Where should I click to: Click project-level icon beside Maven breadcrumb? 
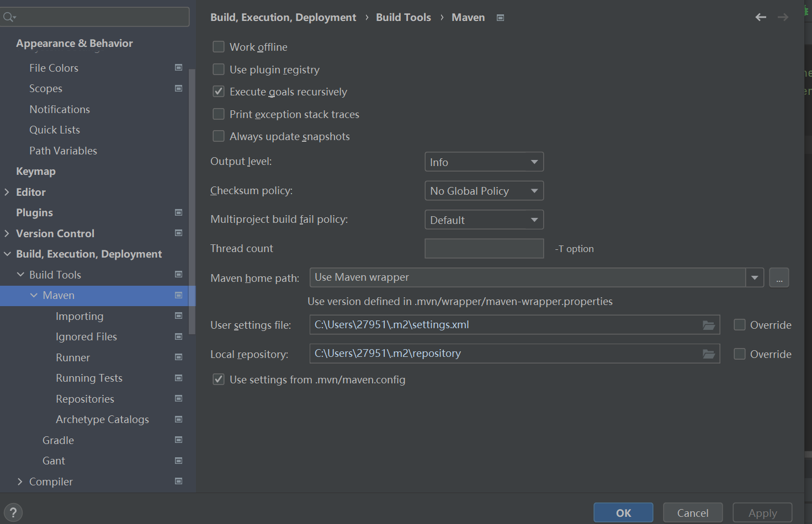click(500, 18)
